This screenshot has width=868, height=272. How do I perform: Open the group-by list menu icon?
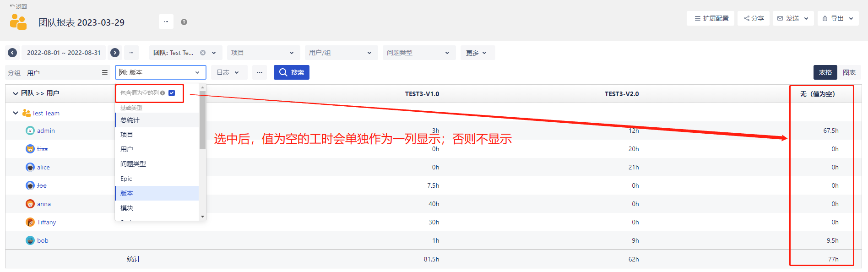(105, 72)
